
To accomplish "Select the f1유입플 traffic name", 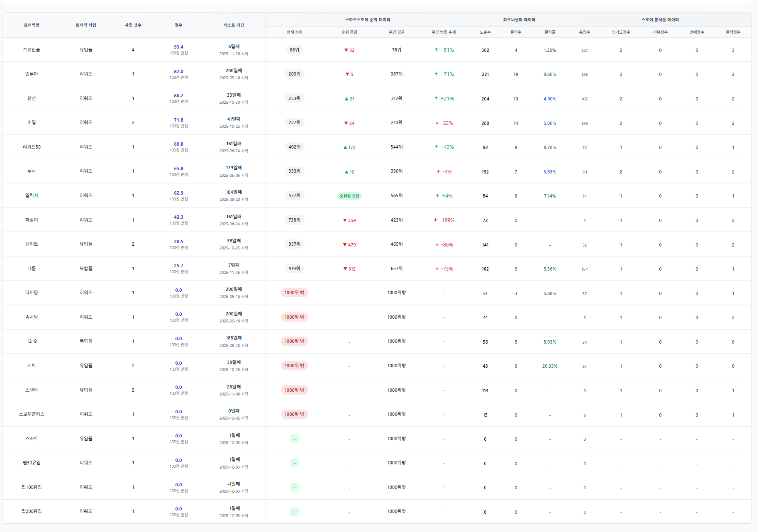I will [32, 50].
